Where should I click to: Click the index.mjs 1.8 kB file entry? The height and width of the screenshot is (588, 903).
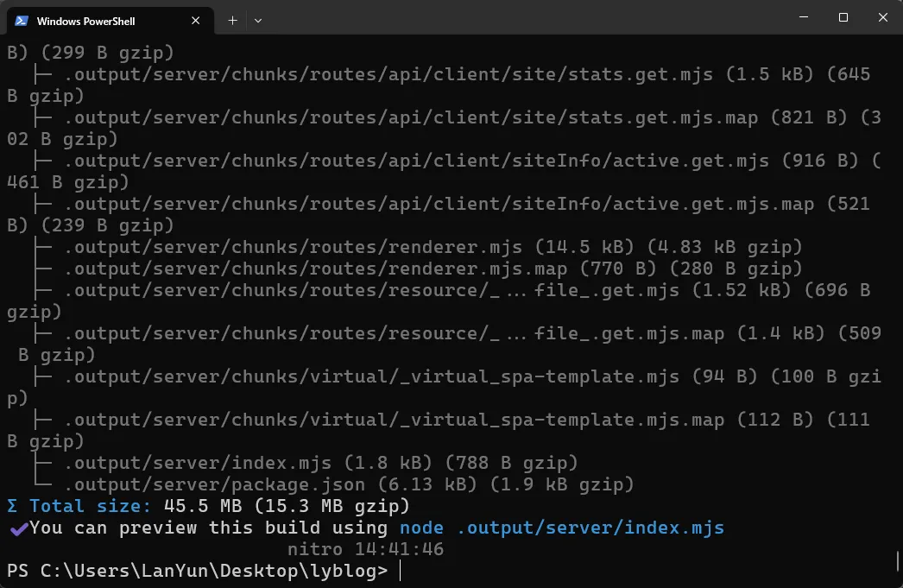(x=319, y=463)
